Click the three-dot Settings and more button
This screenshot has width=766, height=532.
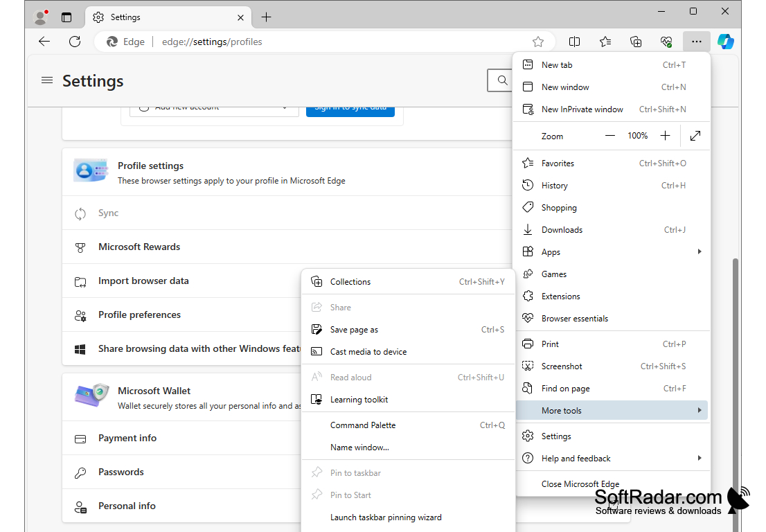(697, 42)
